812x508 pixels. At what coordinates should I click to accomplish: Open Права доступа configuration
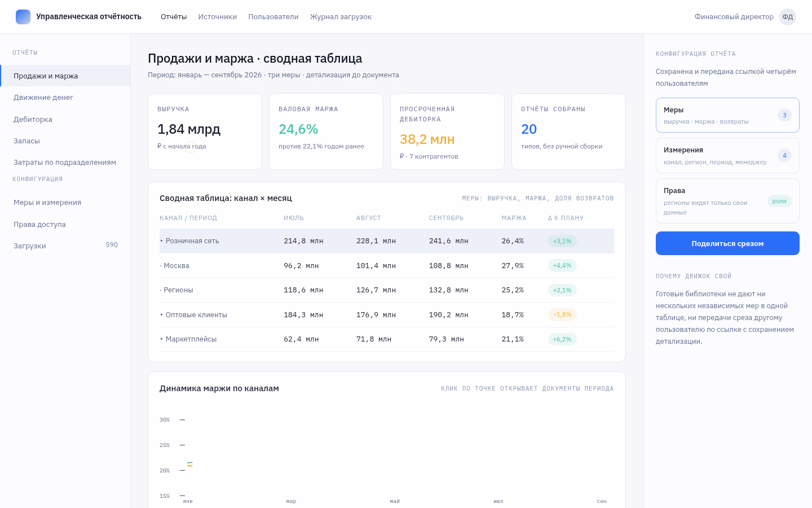tap(65, 224)
